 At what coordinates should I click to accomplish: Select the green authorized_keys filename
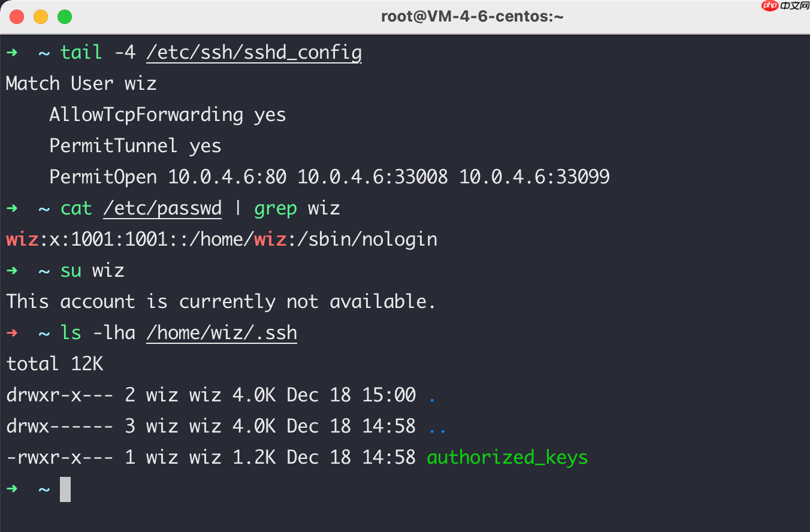click(507, 458)
